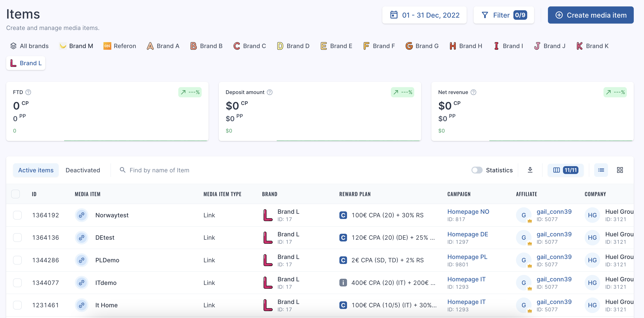Click reward plan info icon in ITdemo row
This screenshot has width=644, height=318.
click(343, 283)
